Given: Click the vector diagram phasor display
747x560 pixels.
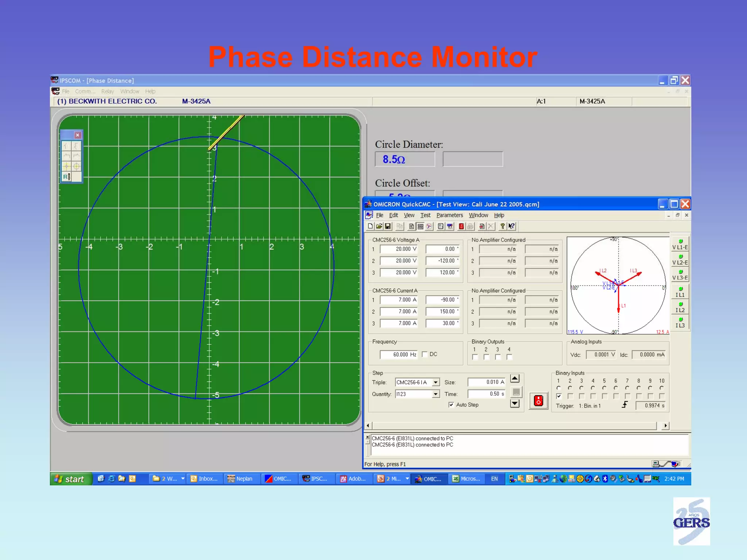Looking at the screenshot, I should 618,285.
